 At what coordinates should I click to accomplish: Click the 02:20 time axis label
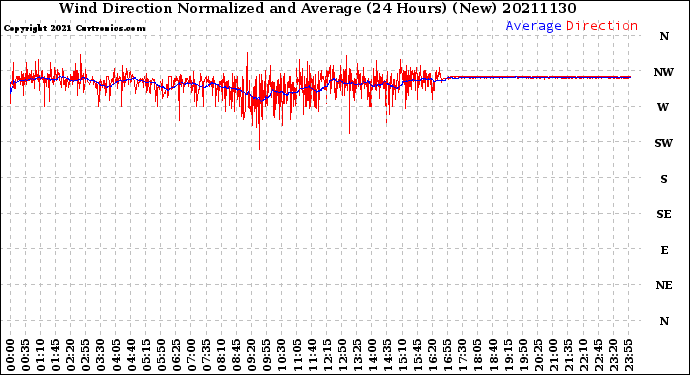click(70, 355)
